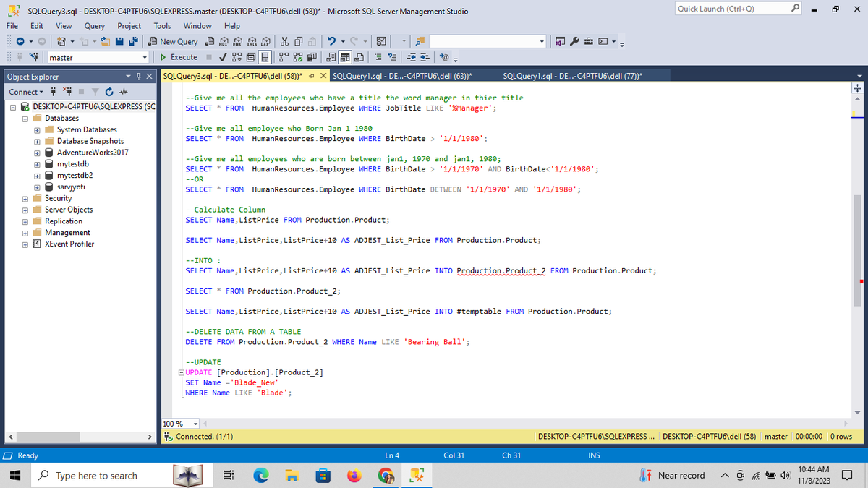
Task: Open the Tools menu
Action: click(162, 25)
